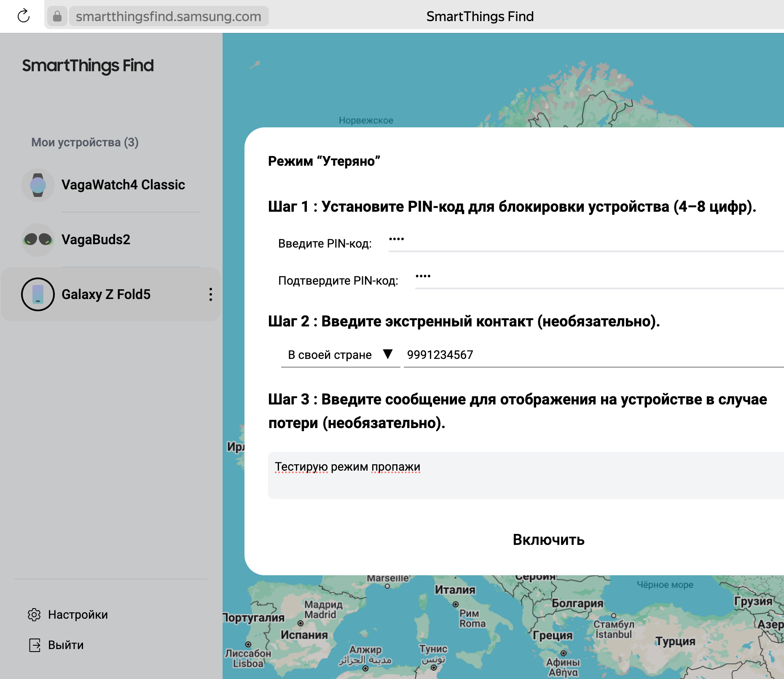The width and height of the screenshot is (784, 679).
Task: Click Лиссабон Lisboa on the map
Action: click(x=248, y=658)
